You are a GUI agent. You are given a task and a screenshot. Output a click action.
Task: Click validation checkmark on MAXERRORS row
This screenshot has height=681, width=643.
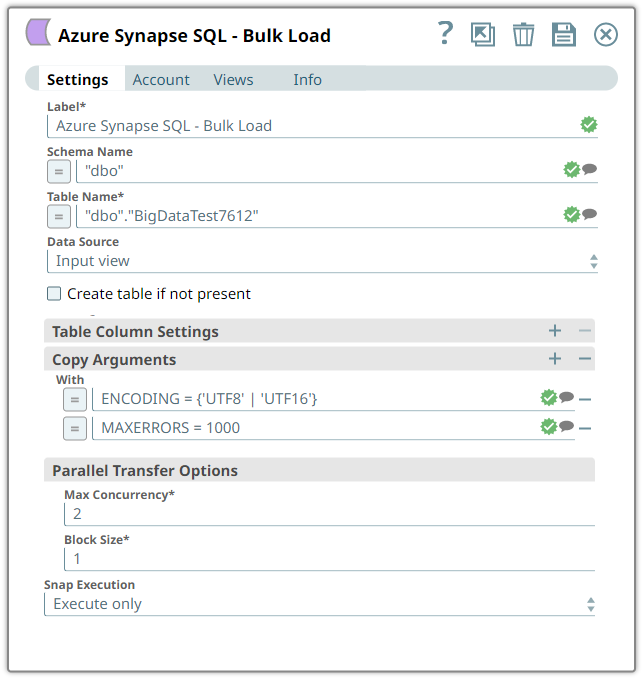[x=548, y=426]
